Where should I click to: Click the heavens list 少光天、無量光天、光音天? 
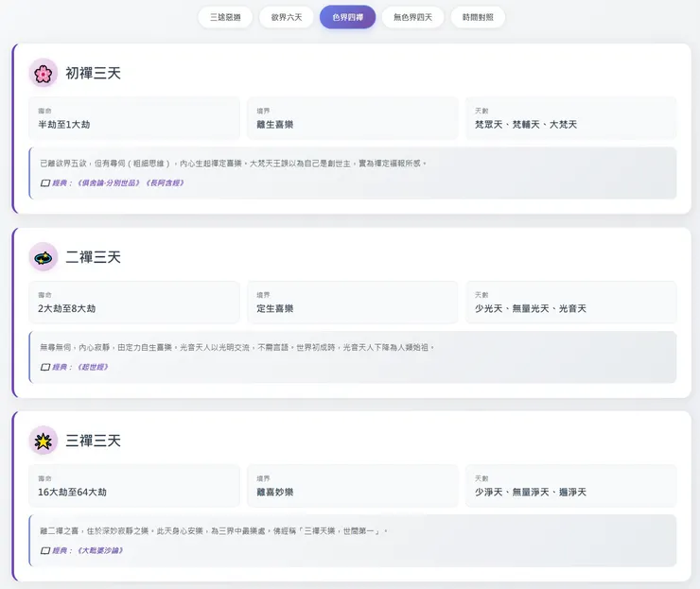click(531, 308)
